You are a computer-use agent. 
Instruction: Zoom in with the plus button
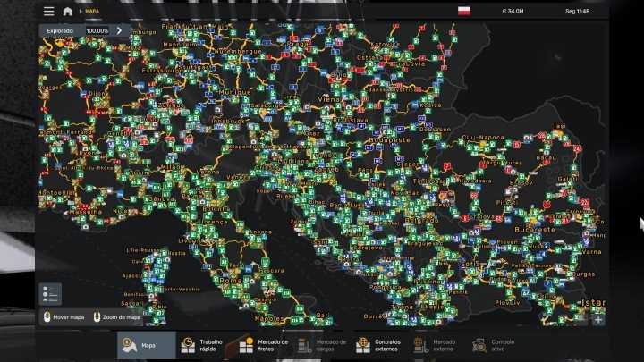(598, 320)
